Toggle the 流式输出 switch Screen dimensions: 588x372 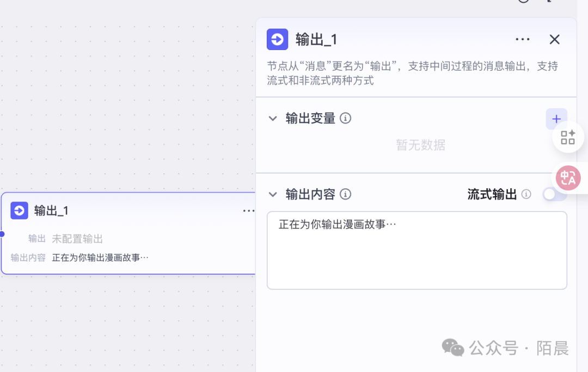pos(554,194)
